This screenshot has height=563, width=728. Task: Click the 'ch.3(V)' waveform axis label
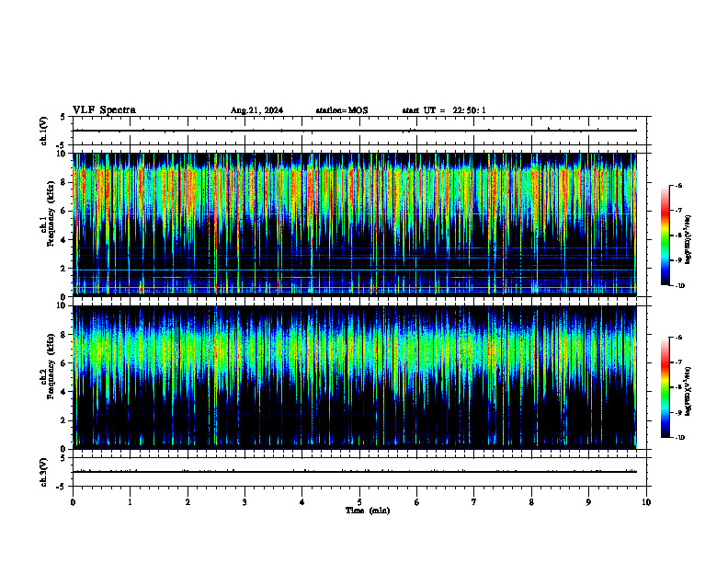[44, 472]
